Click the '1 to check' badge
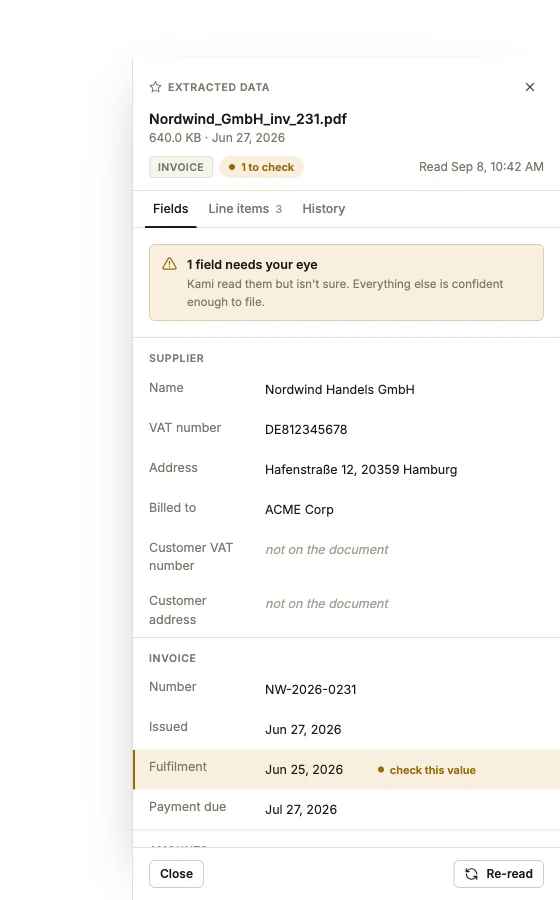The image size is (560, 900). tap(261, 167)
